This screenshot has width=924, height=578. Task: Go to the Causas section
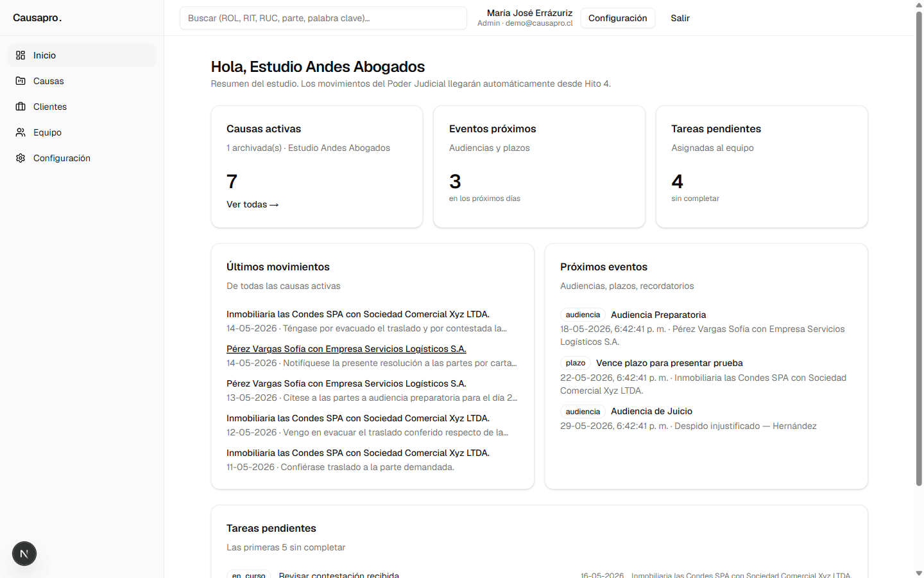[81, 81]
